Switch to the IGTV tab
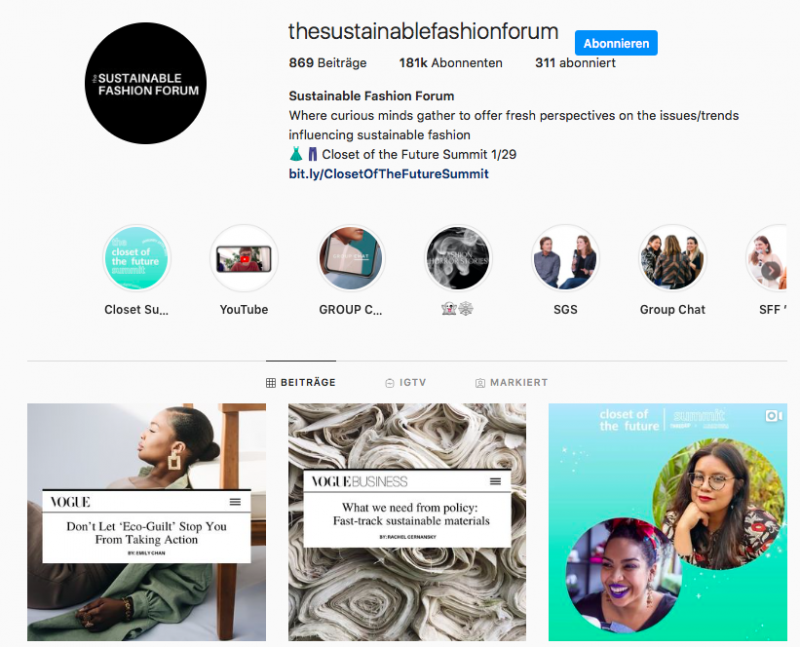The image size is (800, 647). point(406,382)
